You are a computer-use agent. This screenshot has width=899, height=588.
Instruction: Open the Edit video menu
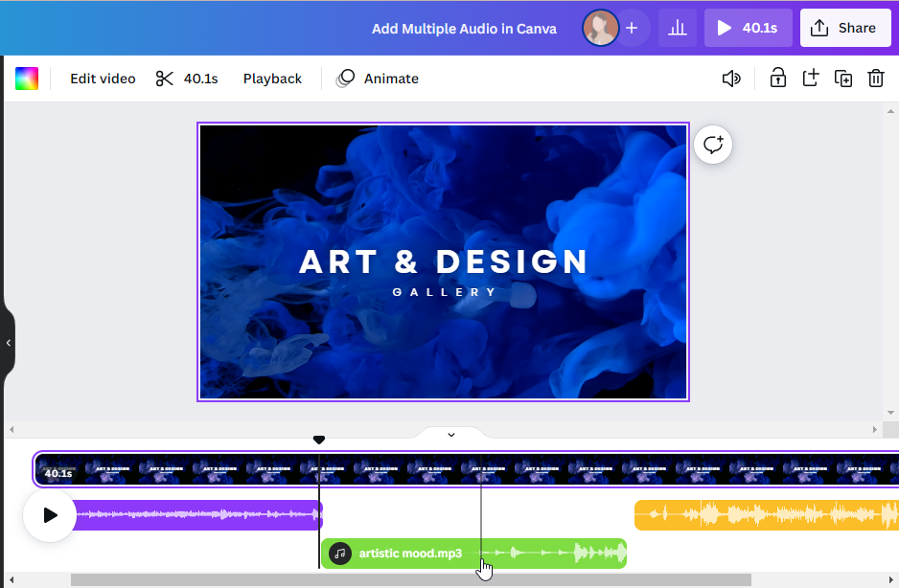(x=103, y=79)
